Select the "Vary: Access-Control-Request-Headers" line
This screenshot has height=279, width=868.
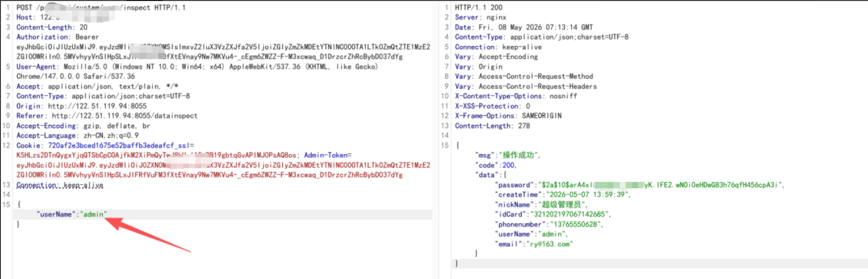point(526,87)
